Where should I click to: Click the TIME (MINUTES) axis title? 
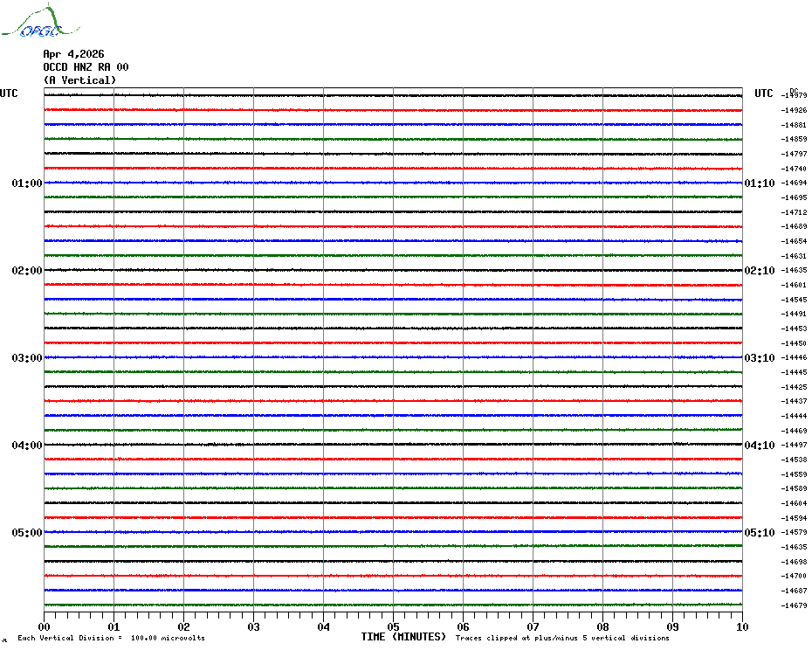[403, 637]
